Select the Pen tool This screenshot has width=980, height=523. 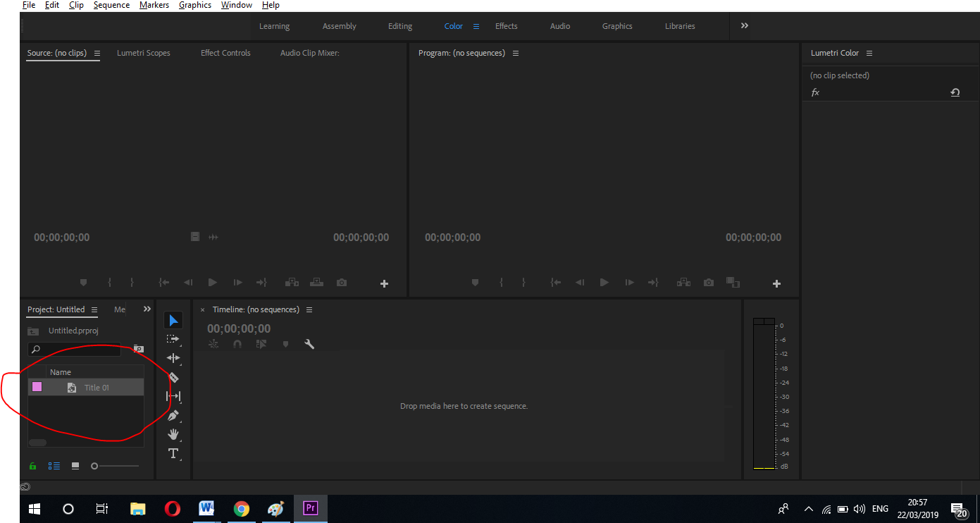(x=173, y=415)
